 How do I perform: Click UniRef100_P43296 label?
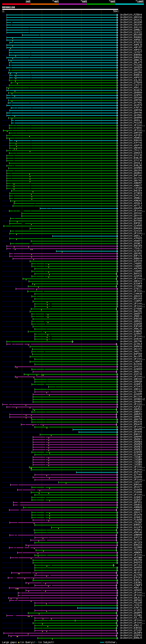[x=131, y=65]
